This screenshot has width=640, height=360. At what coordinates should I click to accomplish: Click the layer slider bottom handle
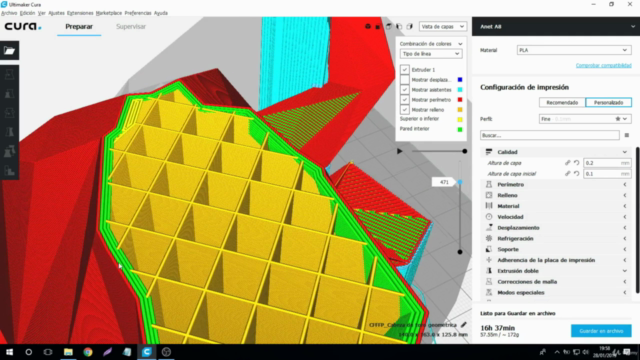[x=460, y=252]
